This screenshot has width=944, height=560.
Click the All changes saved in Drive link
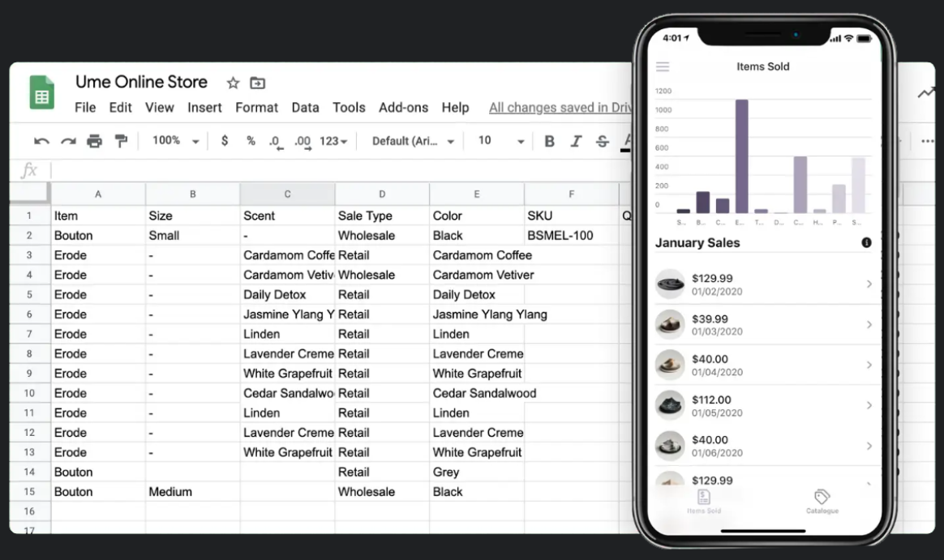(x=560, y=108)
